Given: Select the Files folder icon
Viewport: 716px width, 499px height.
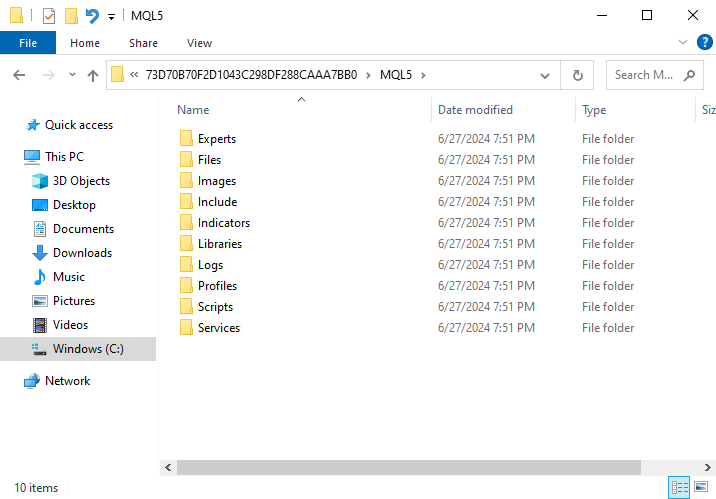Looking at the screenshot, I should click(x=186, y=159).
